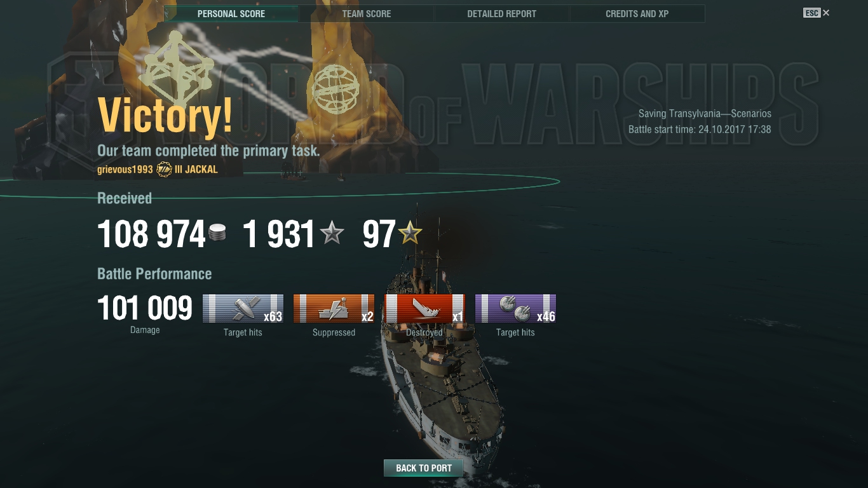Image resolution: width=868 pixels, height=488 pixels.
Task: Select the Suppressed x2 ribbon
Action: coord(334,309)
